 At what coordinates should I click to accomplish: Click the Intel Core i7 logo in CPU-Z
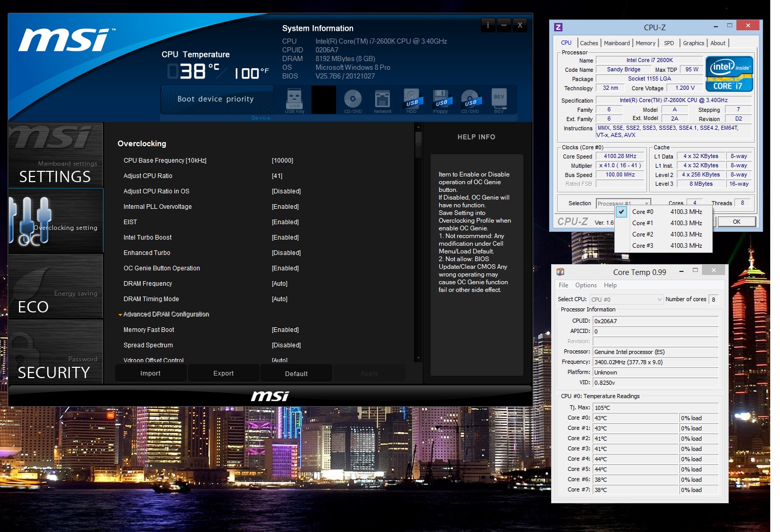coord(729,74)
